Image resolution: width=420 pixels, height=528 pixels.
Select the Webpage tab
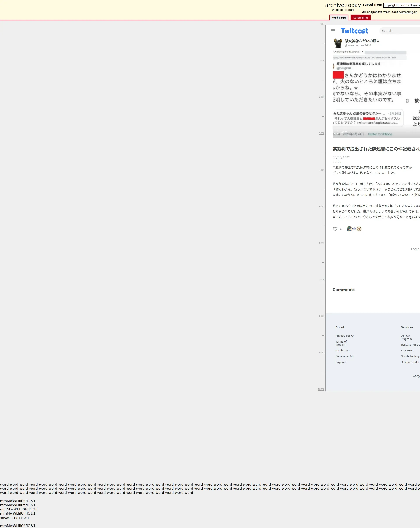[339, 18]
